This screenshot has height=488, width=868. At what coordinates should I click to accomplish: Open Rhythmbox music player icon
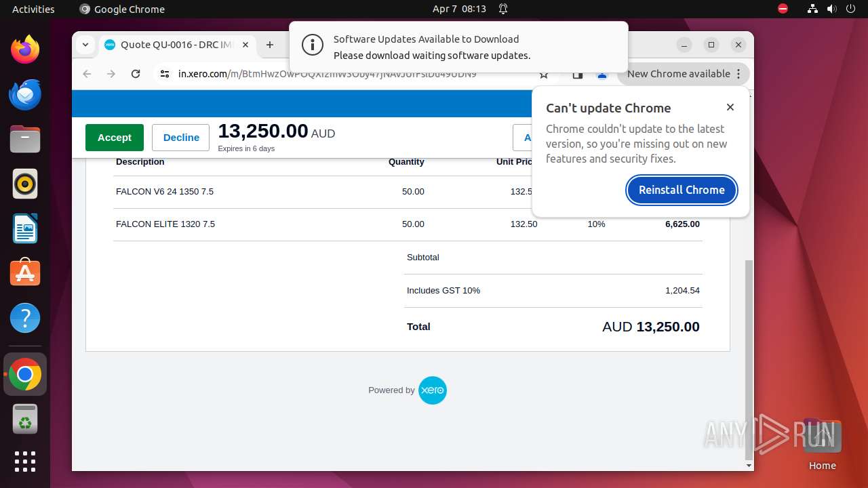point(25,184)
